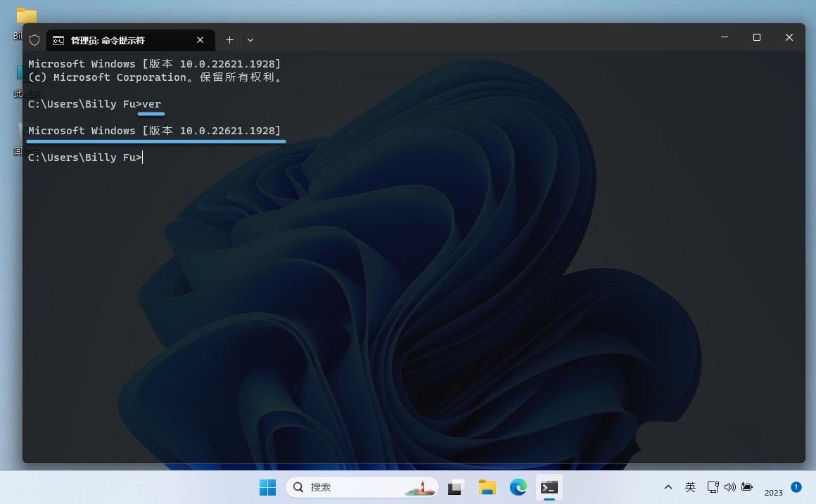
Task: Switch the 英 input method indicator
Action: [690, 487]
